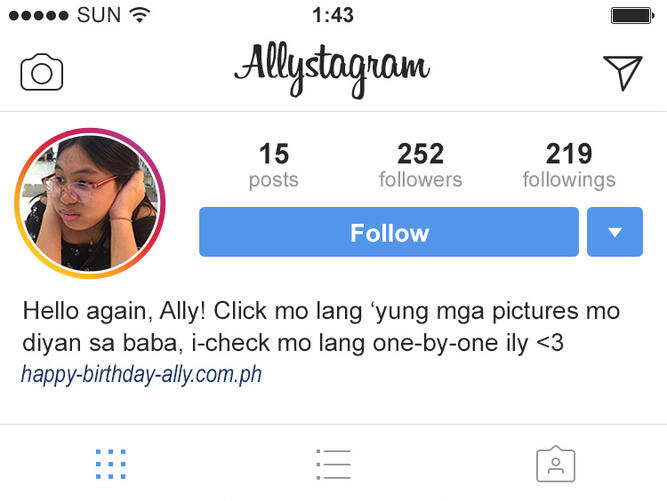
Task: Click the blue Follow button
Action: [x=389, y=232]
